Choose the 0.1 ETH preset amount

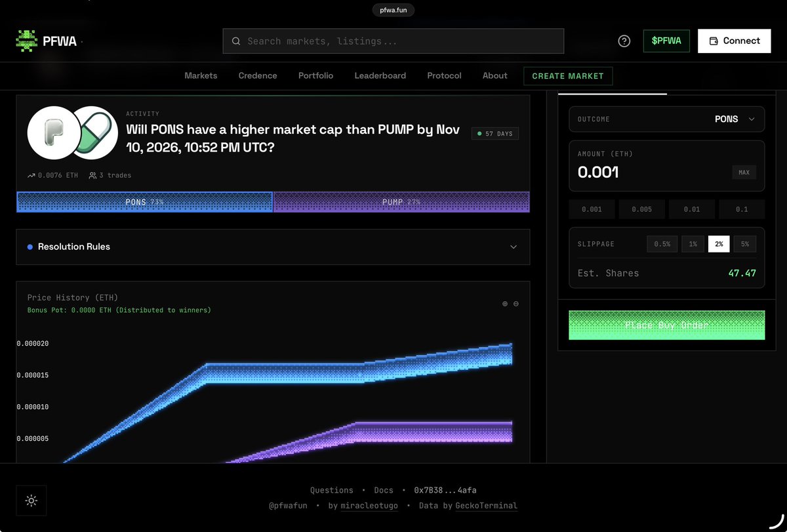coord(742,209)
